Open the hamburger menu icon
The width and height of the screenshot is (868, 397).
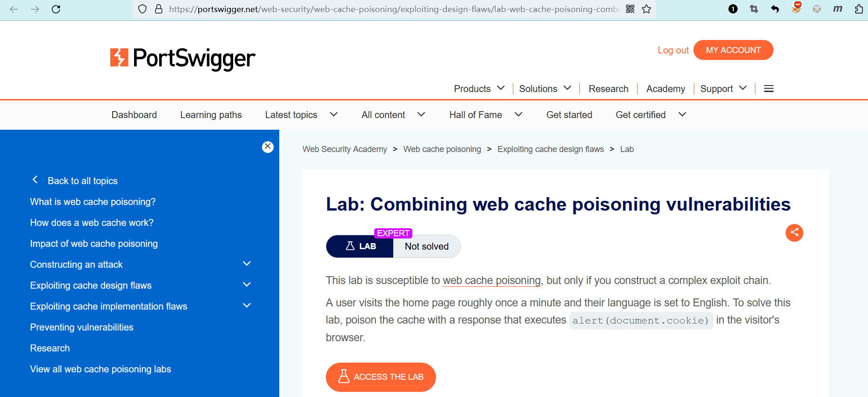point(769,89)
